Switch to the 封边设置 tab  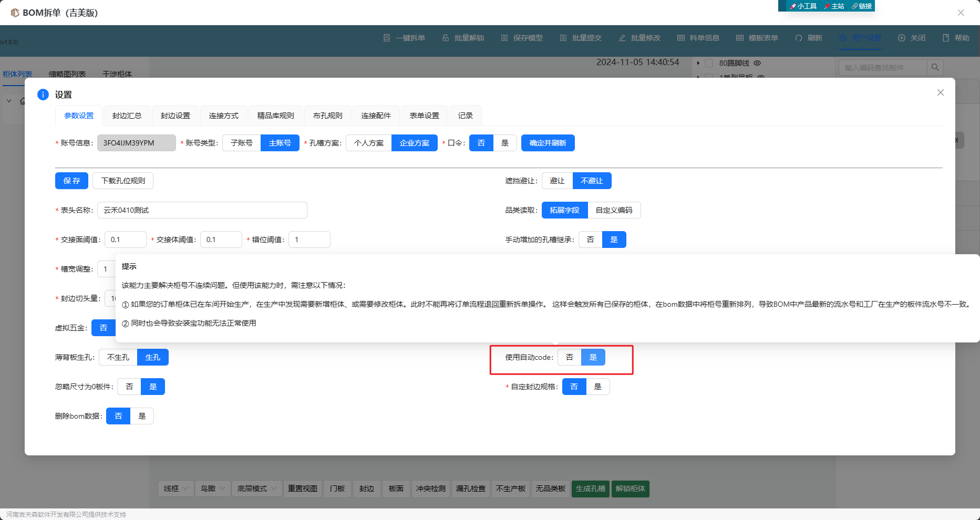click(x=176, y=116)
